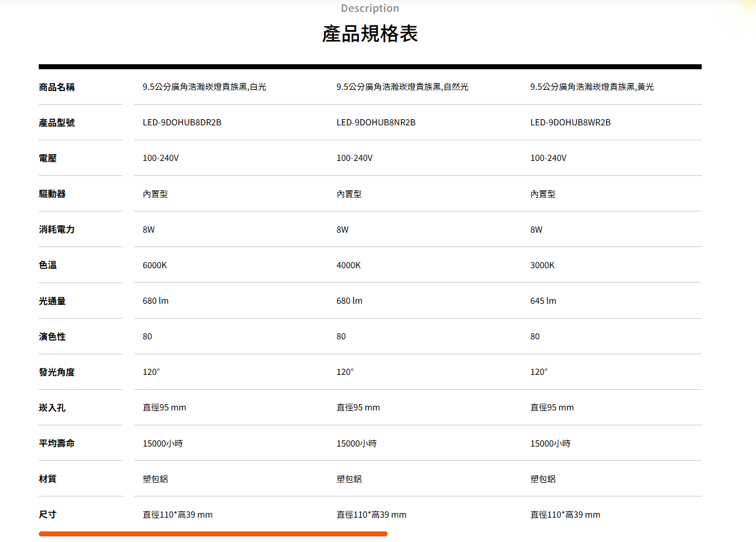Select model number LED-9DOHUB8NR2B
The height and width of the screenshot is (542, 756).
coord(376,122)
